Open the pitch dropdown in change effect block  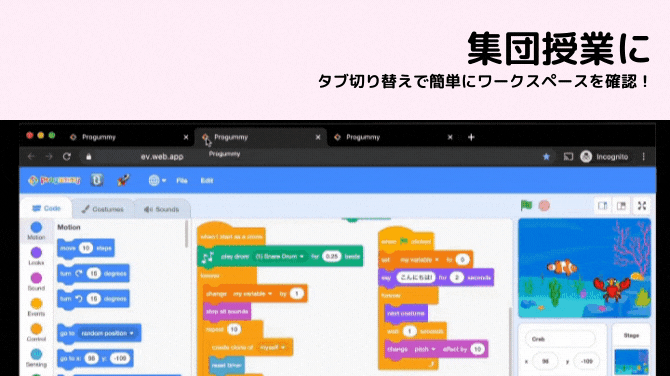click(425, 349)
